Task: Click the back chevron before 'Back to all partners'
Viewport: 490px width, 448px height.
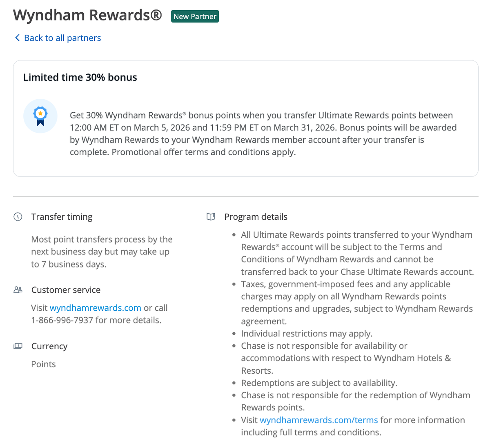Action: tap(17, 37)
